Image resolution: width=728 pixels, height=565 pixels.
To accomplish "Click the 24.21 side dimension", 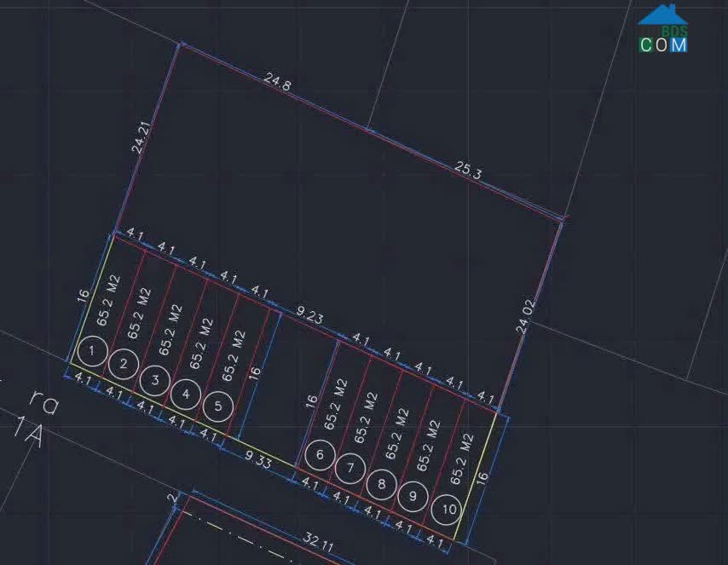I will click(140, 138).
